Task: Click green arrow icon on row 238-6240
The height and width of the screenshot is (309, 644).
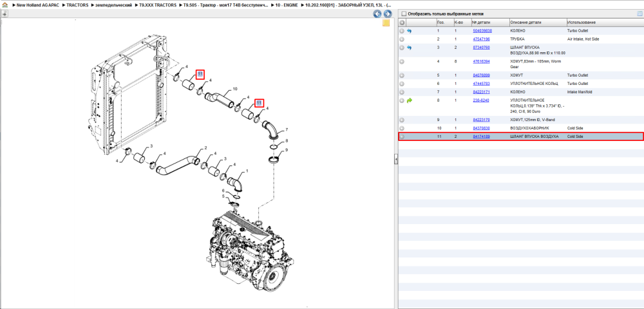Action: tap(409, 100)
